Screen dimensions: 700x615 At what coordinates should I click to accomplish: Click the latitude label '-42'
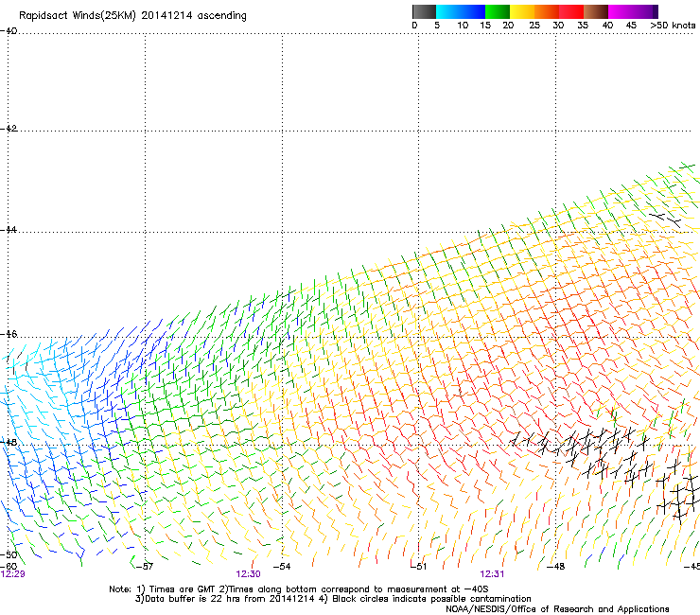point(9,129)
